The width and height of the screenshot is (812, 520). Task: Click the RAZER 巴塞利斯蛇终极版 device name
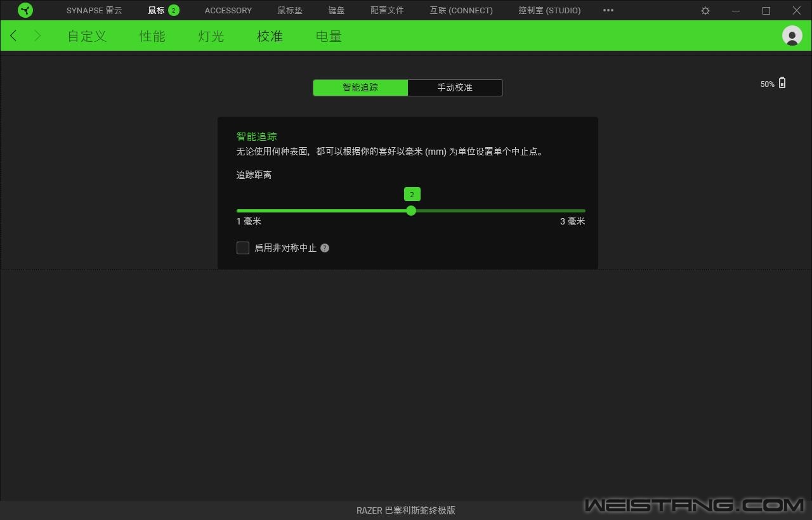coord(406,510)
